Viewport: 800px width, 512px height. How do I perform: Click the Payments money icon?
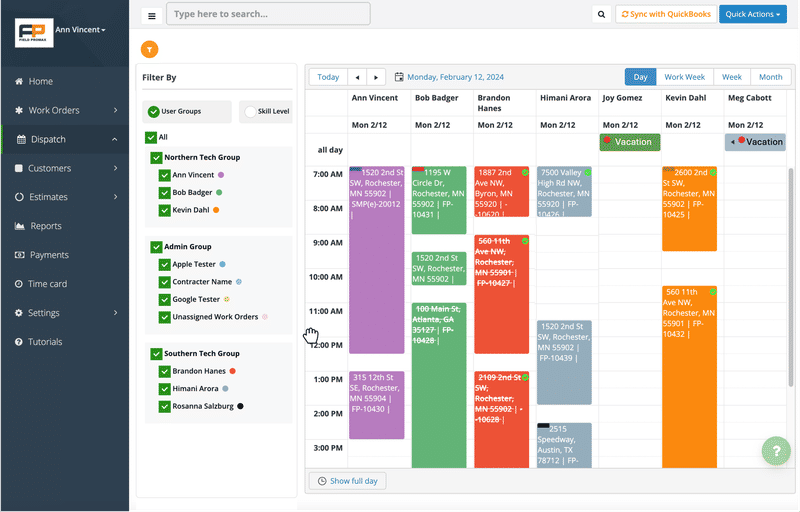[x=19, y=255]
